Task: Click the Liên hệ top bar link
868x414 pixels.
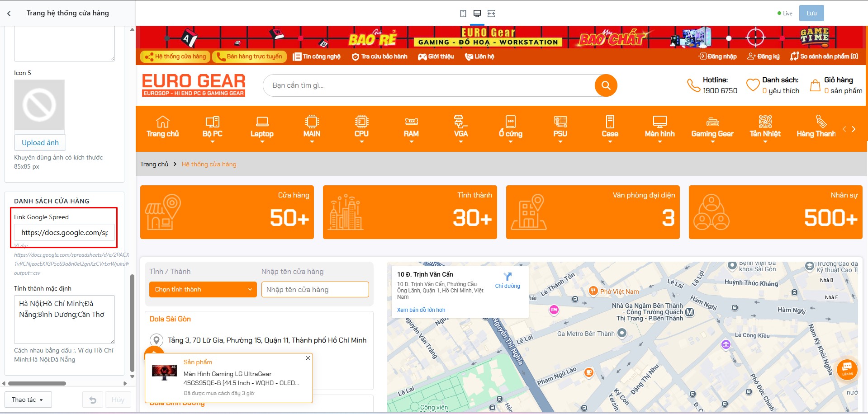Action: click(x=480, y=56)
